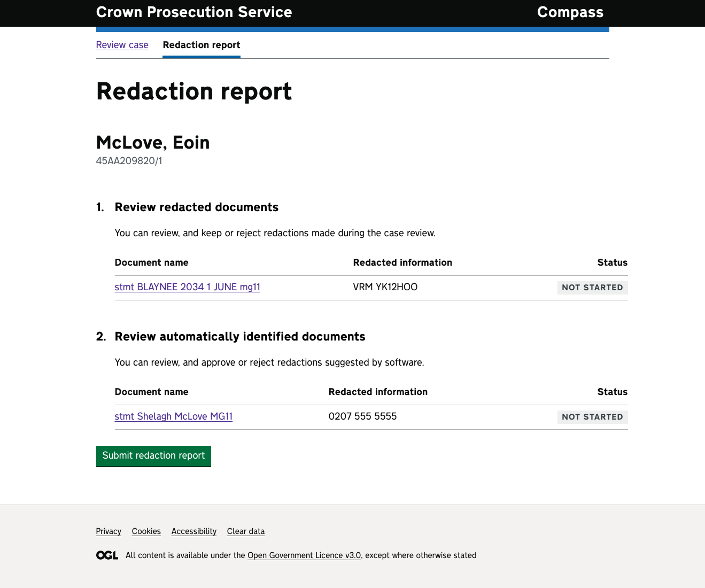Go to the Cookies page
705x588 pixels.
146,531
